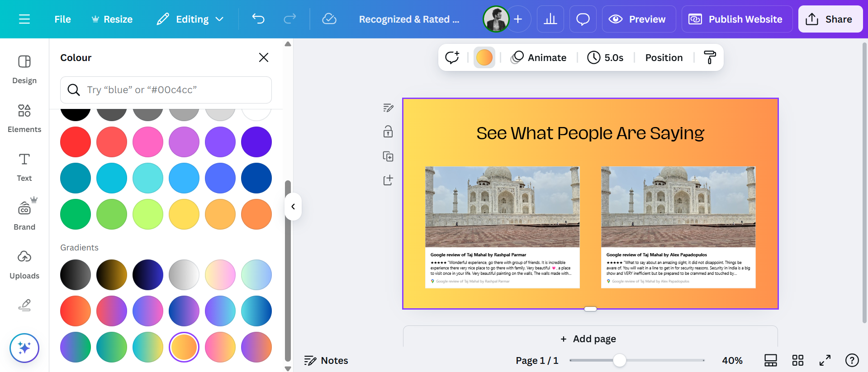
Task: Open the 5.0s page duration setting
Action: [x=605, y=57]
